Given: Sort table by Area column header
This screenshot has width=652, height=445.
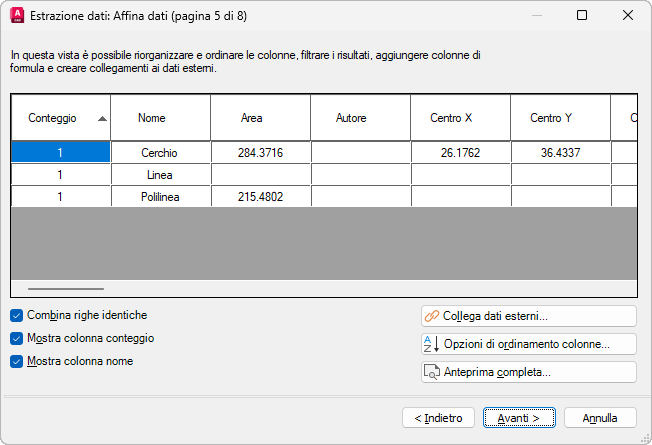Looking at the screenshot, I should click(x=252, y=118).
